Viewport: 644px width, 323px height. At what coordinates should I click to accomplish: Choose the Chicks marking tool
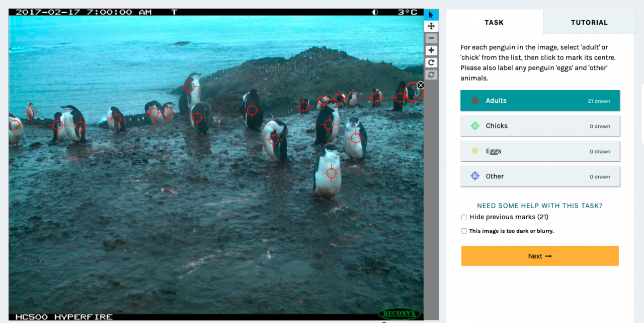point(540,126)
